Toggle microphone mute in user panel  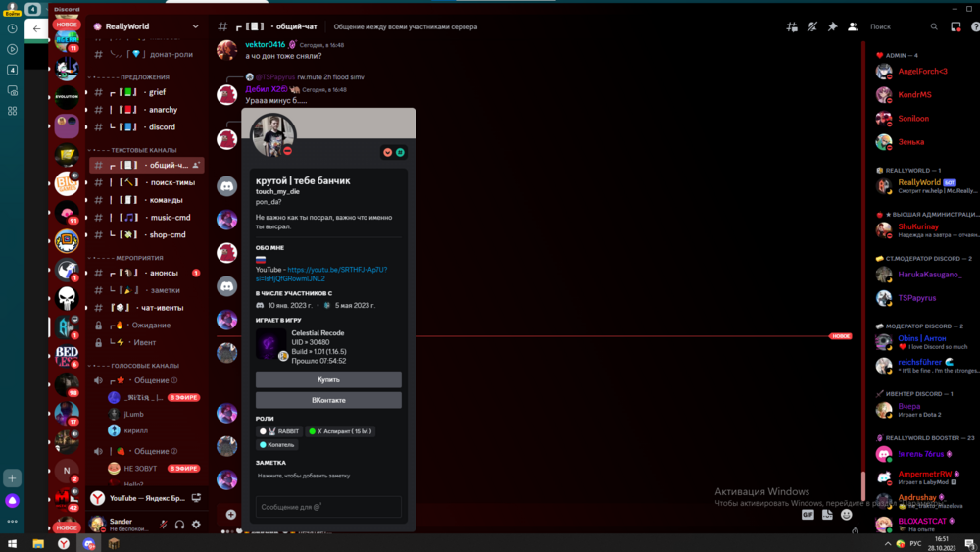(163, 525)
